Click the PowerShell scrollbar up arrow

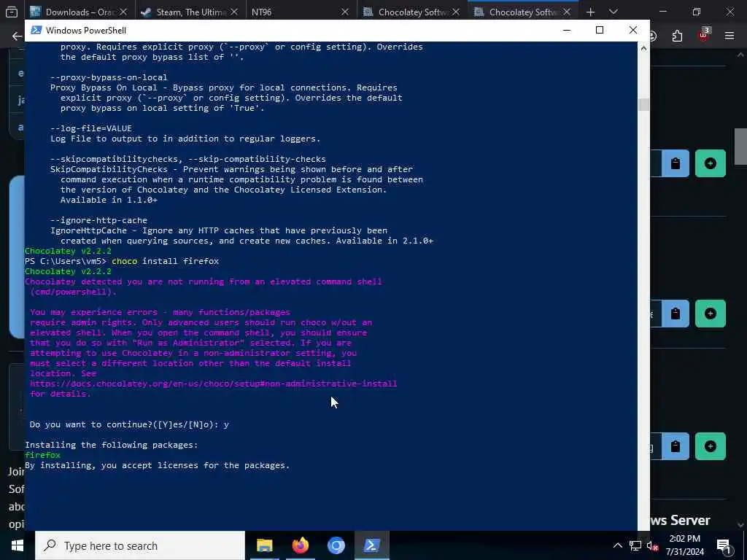643,47
